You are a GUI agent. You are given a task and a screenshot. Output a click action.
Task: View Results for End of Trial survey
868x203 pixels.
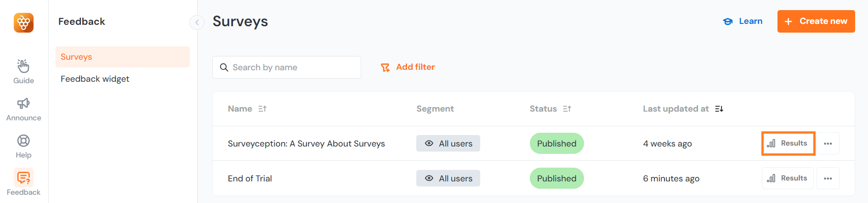[788, 178]
